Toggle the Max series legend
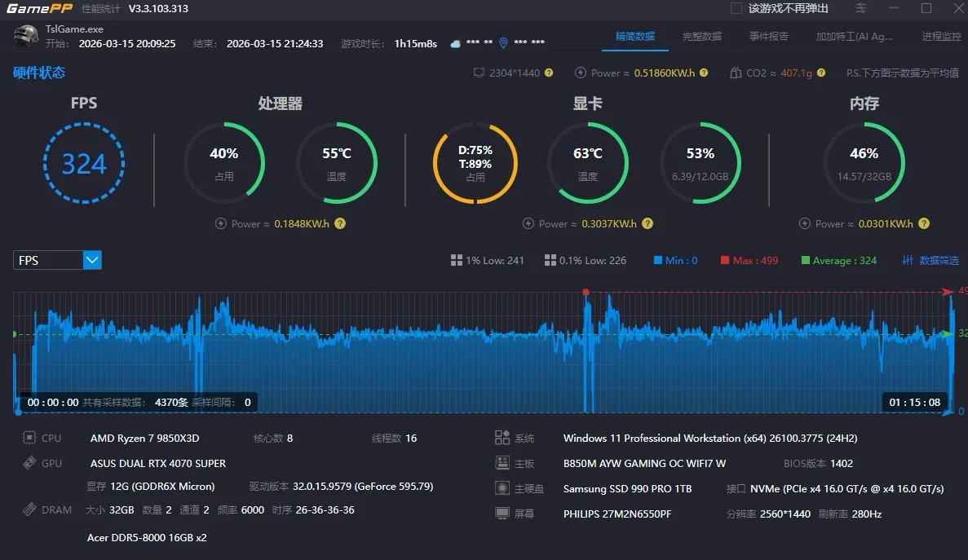 (749, 260)
